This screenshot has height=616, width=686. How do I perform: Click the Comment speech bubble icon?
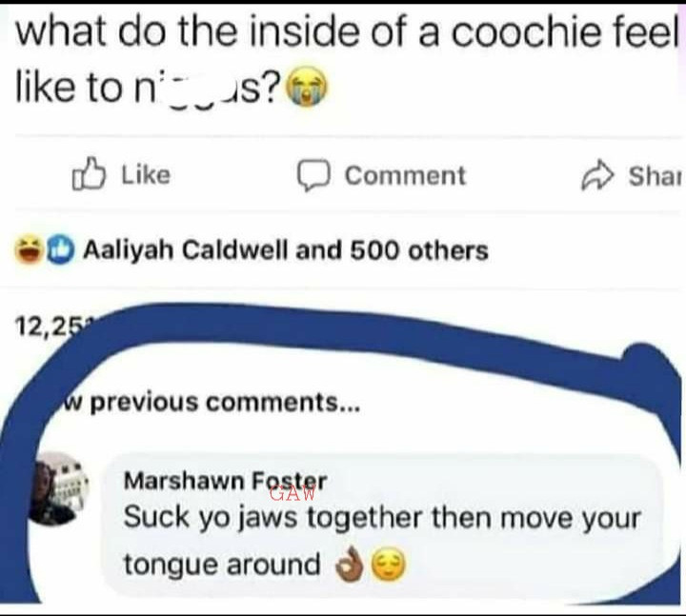coord(313,176)
